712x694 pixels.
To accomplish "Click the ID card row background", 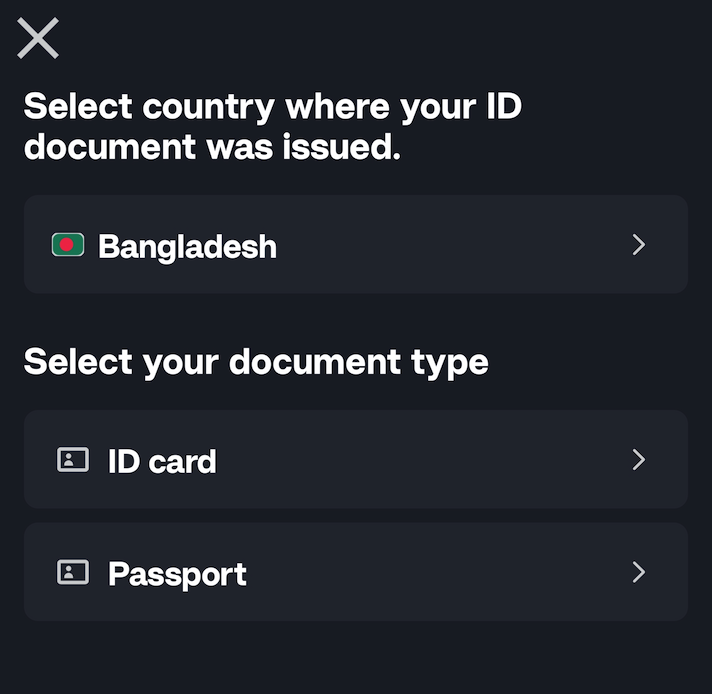I will (x=356, y=459).
